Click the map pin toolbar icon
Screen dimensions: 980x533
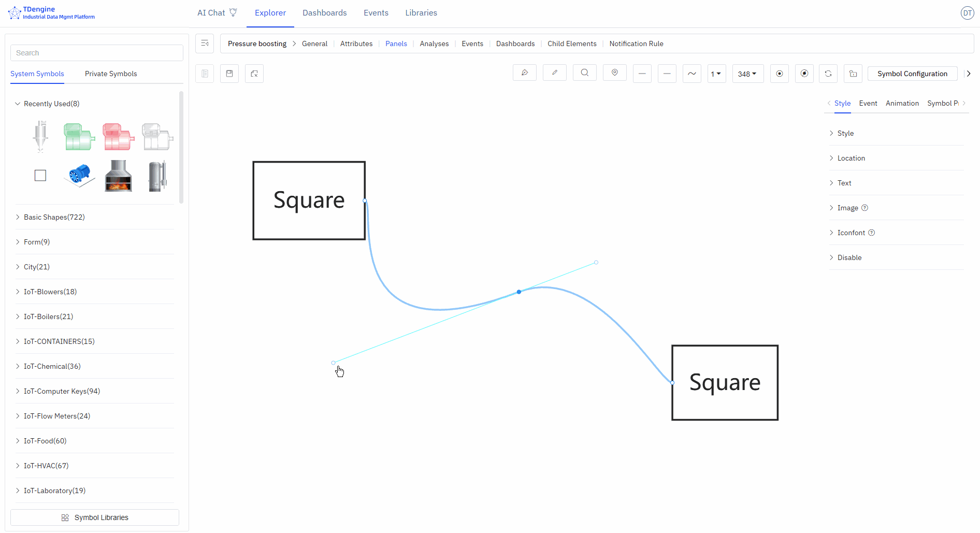pyautogui.click(x=614, y=73)
